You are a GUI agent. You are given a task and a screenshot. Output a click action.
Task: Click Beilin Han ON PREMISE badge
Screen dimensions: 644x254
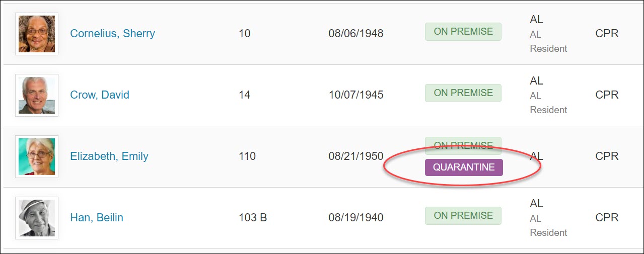click(463, 216)
